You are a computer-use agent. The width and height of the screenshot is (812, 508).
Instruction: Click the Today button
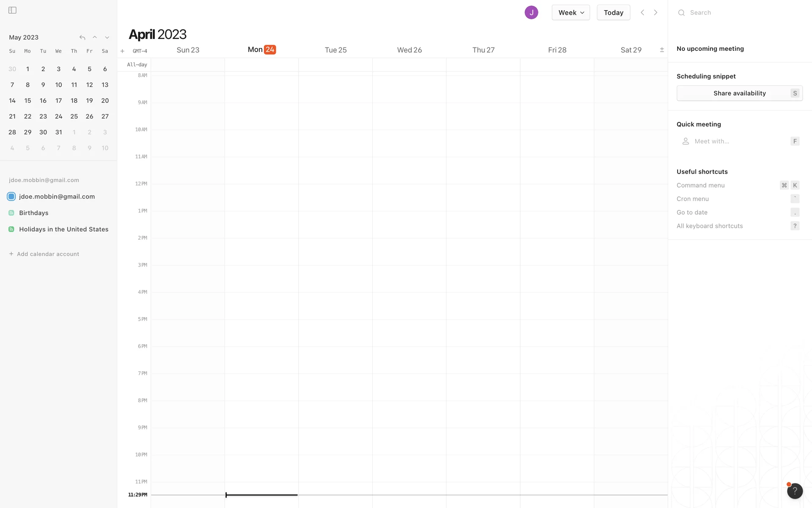tap(613, 13)
